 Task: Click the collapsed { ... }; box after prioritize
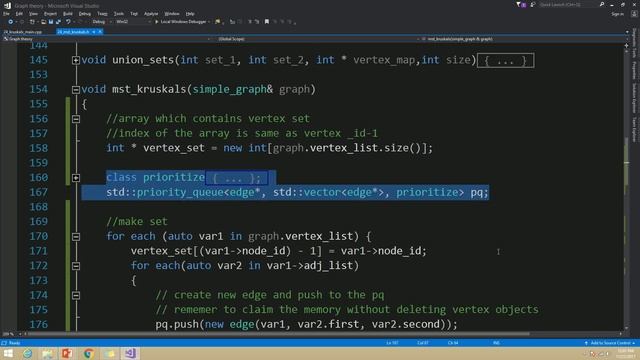coord(237,178)
